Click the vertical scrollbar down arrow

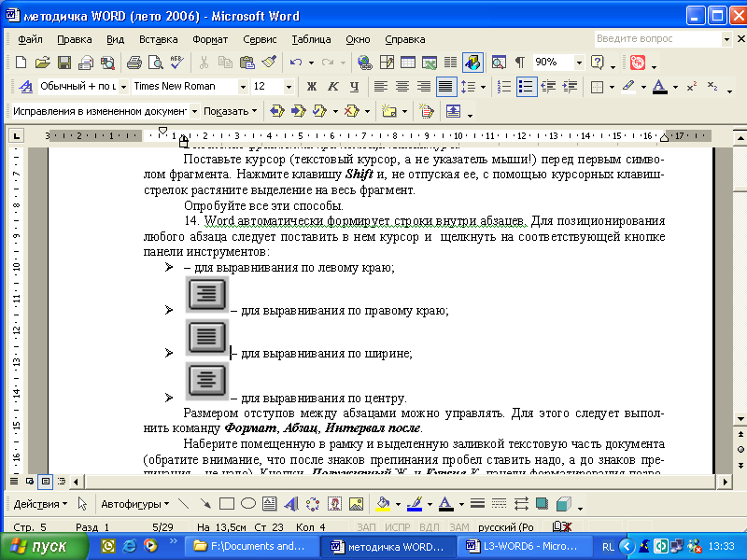(x=740, y=418)
